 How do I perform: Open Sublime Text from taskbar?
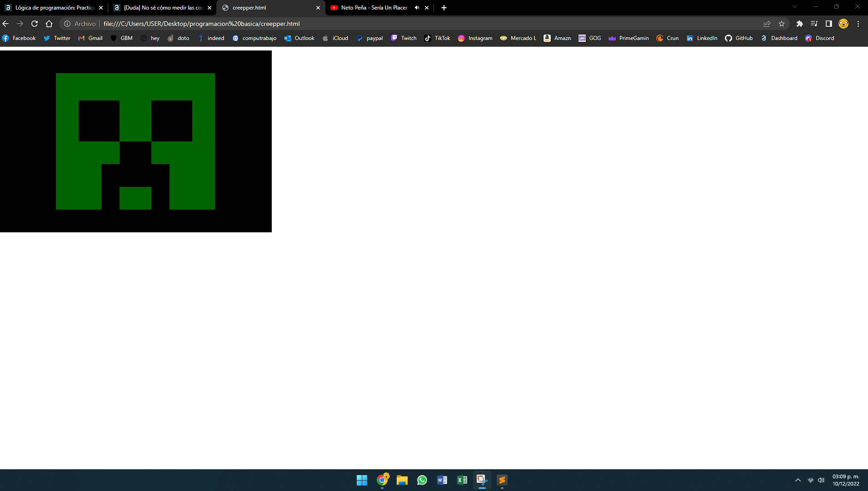[502, 480]
